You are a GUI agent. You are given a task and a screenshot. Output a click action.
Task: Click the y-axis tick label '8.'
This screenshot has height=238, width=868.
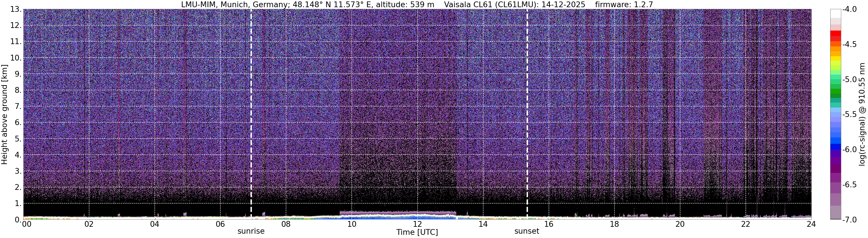[x=18, y=90]
